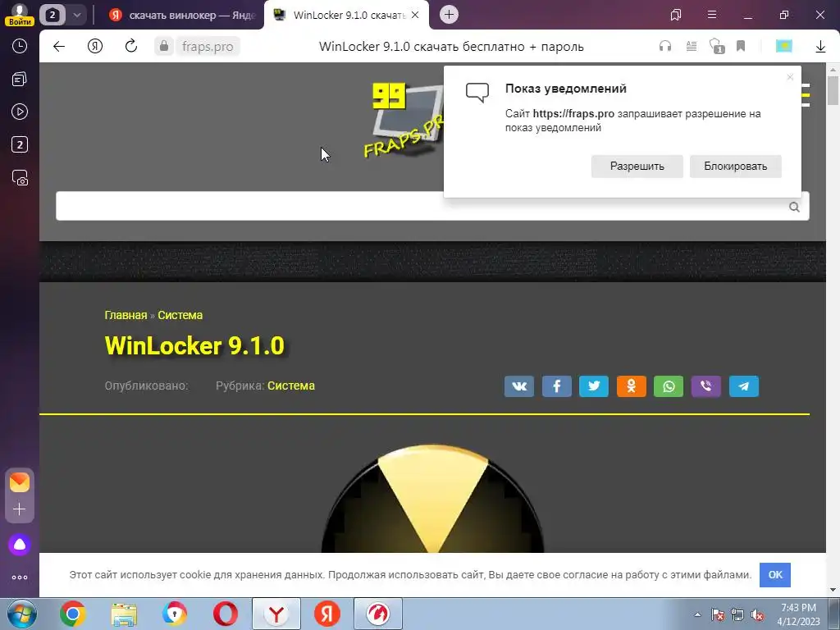
Task: Open History clock in sidebar
Action: click(20, 46)
